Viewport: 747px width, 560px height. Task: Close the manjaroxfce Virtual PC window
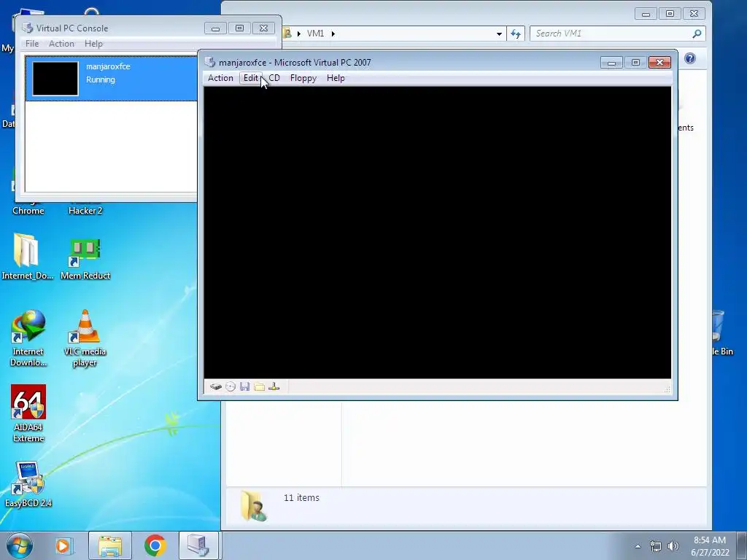point(659,63)
